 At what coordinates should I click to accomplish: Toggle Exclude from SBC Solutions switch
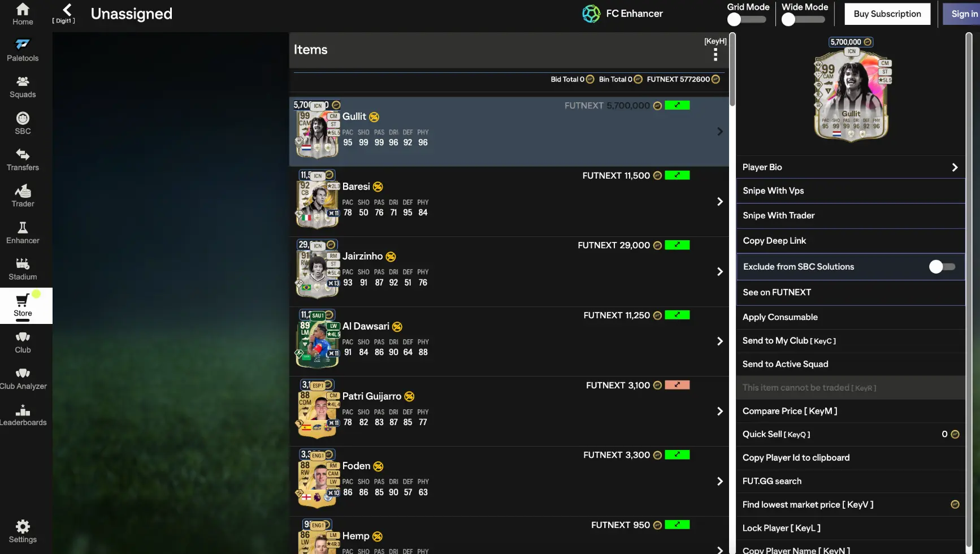(x=943, y=267)
